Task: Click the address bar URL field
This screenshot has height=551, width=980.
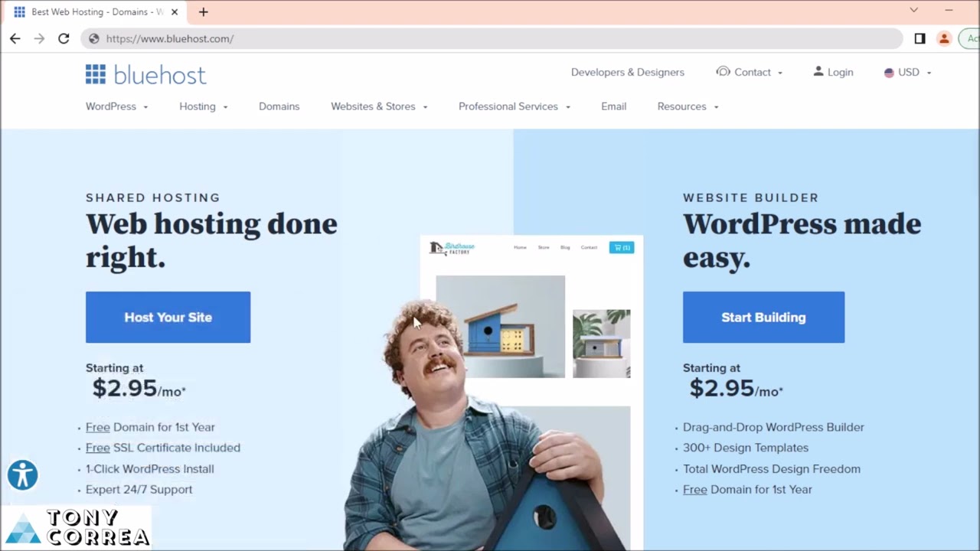Action: (x=490, y=38)
